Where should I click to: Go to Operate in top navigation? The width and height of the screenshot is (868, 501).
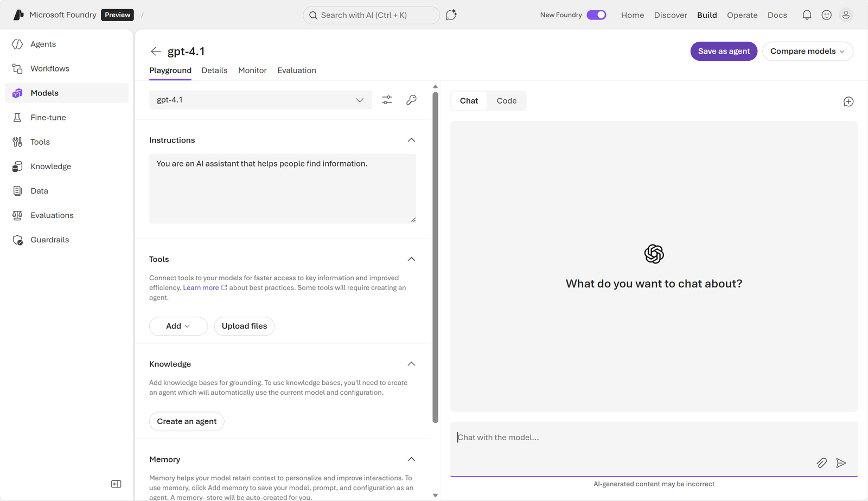(742, 15)
